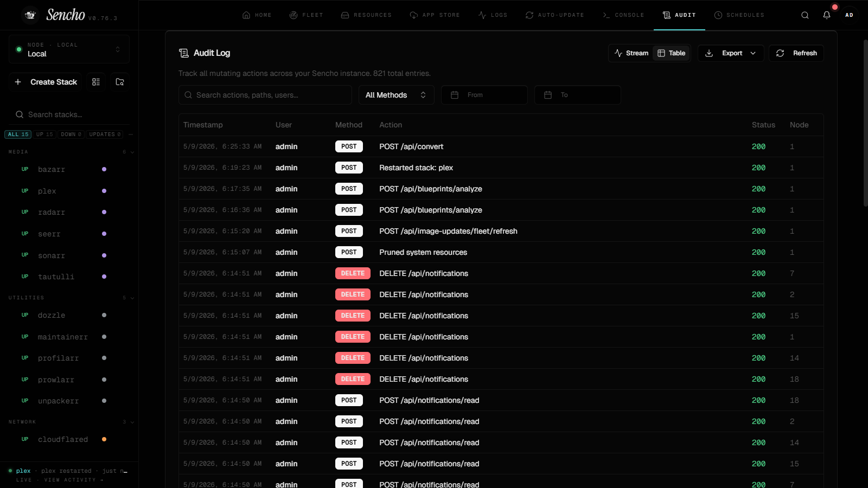Screen dimensions: 868x488
Task: Click the green node status indicator
Action: [x=19, y=49]
